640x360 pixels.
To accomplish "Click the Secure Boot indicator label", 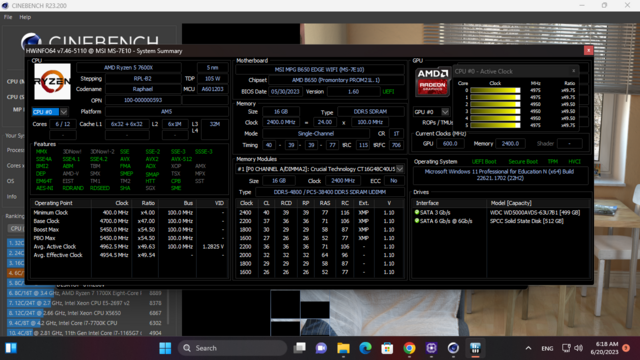I will [x=523, y=162].
